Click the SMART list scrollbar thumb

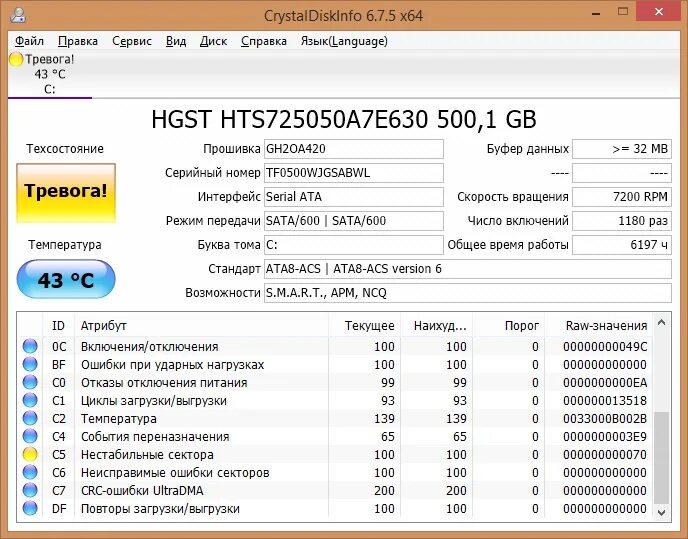pyautogui.click(x=662, y=458)
